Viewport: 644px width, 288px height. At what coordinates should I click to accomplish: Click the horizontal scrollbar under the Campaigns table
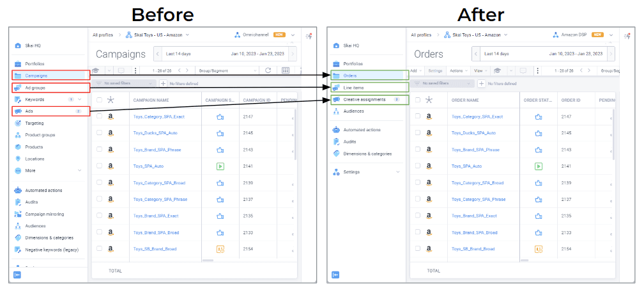click(x=208, y=260)
